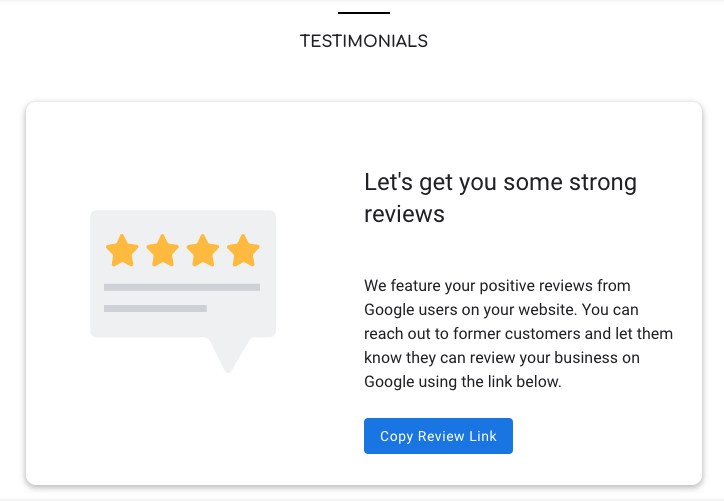Click the short gray line in review illustration

[x=155, y=308]
